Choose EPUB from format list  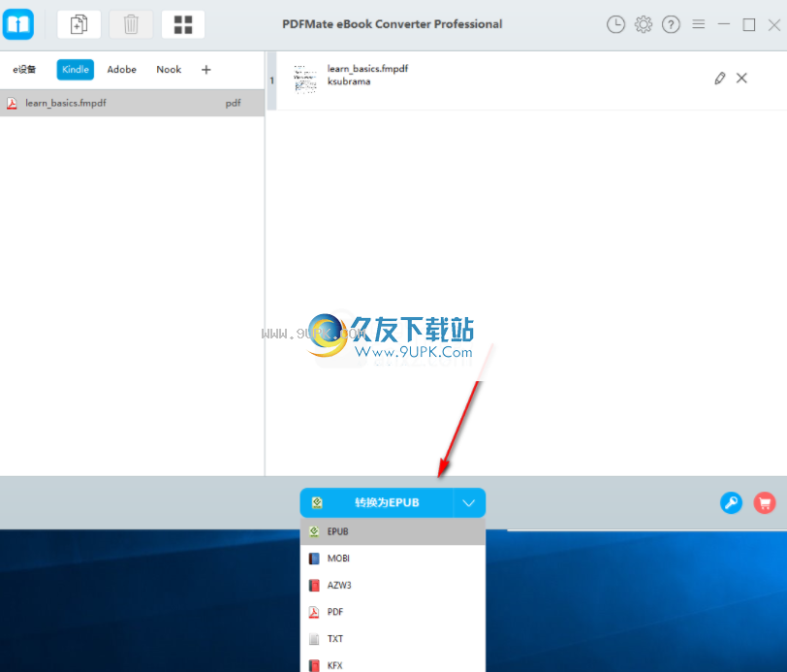pyautogui.click(x=393, y=531)
